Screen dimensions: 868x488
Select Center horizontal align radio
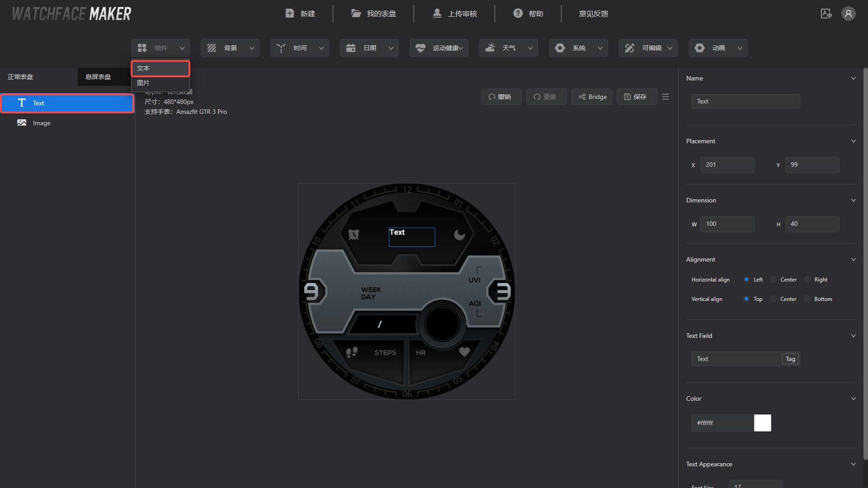(x=774, y=280)
